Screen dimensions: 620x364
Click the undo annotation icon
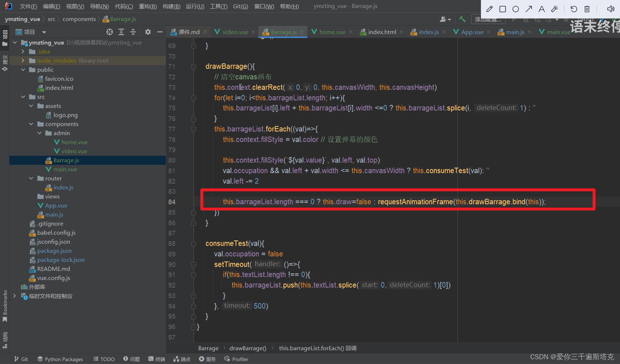[x=574, y=9]
